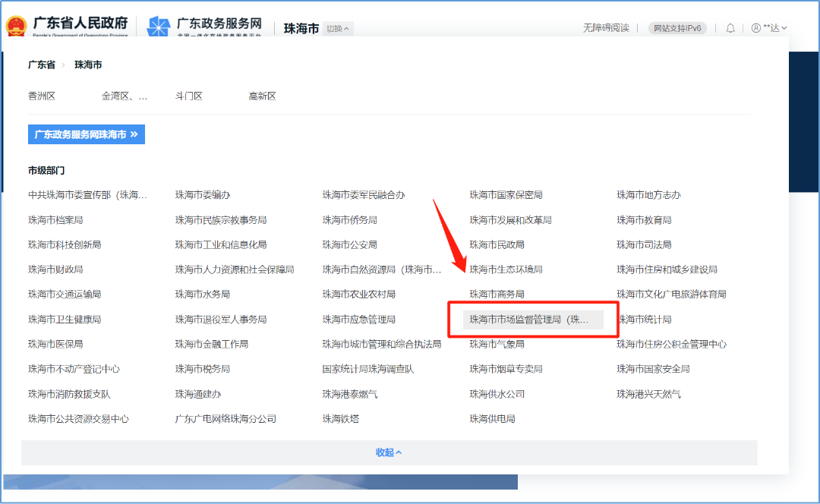Image resolution: width=820 pixels, height=504 pixels.
Task: Open 珠海市城市管理和综合执法局 department
Action: [x=382, y=344]
